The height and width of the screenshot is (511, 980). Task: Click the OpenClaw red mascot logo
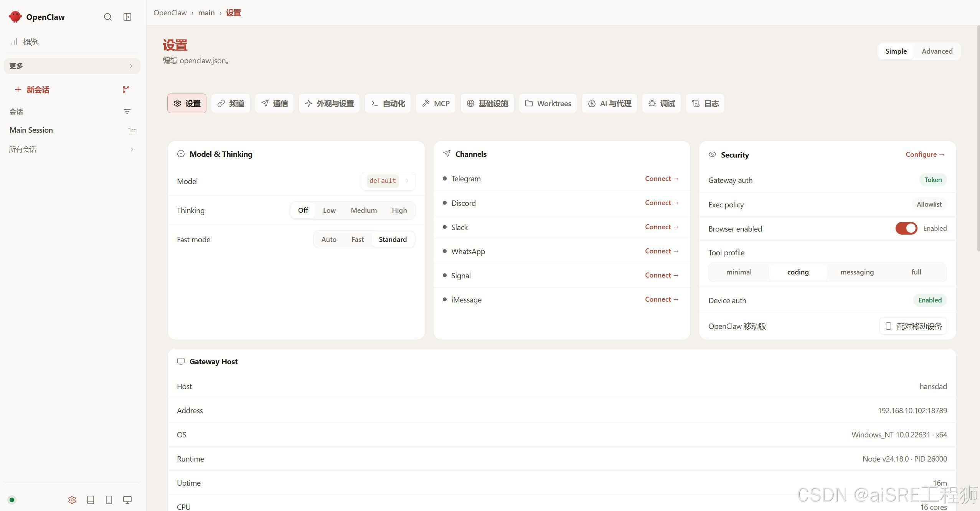(x=15, y=17)
